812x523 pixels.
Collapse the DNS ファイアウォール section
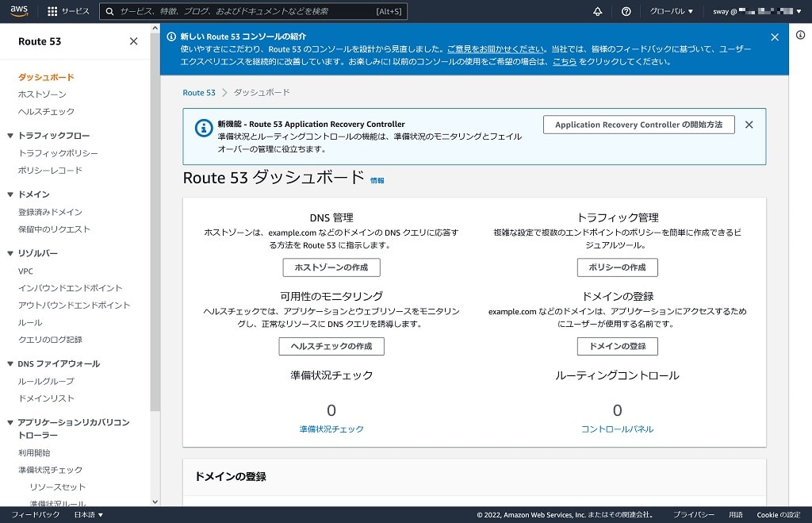(10, 363)
